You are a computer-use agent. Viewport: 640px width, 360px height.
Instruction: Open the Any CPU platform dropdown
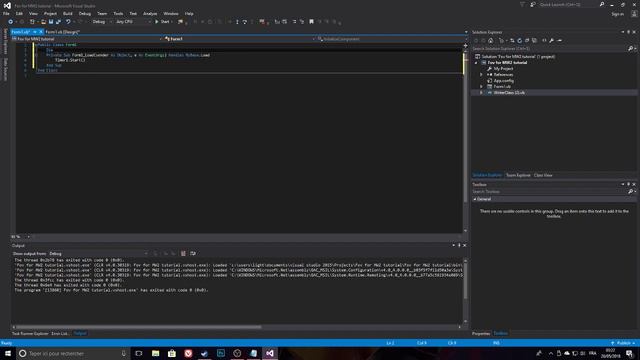[x=133, y=22]
